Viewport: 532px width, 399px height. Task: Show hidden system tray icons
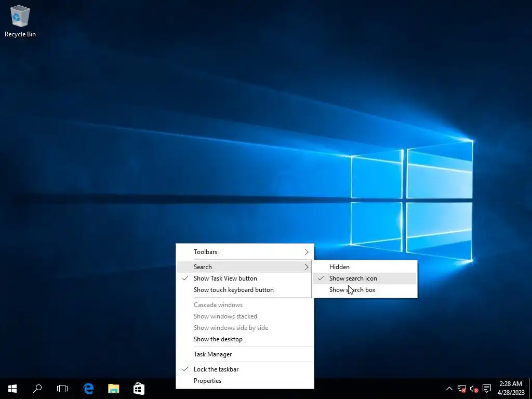click(449, 389)
